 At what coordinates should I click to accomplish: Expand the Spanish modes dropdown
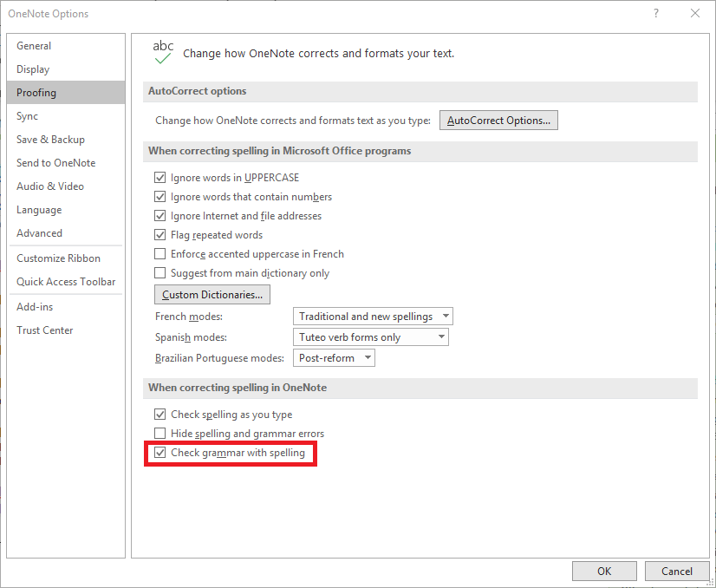[371, 337]
